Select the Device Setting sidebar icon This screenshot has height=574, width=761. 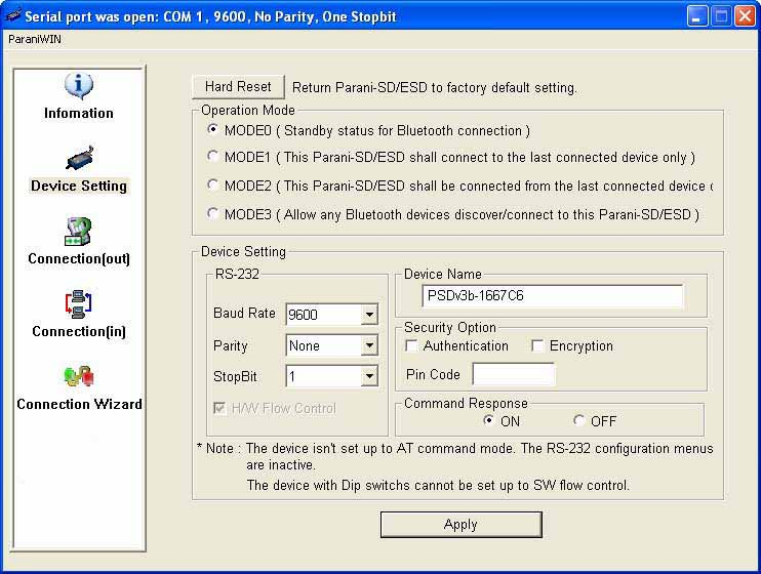coord(80,158)
